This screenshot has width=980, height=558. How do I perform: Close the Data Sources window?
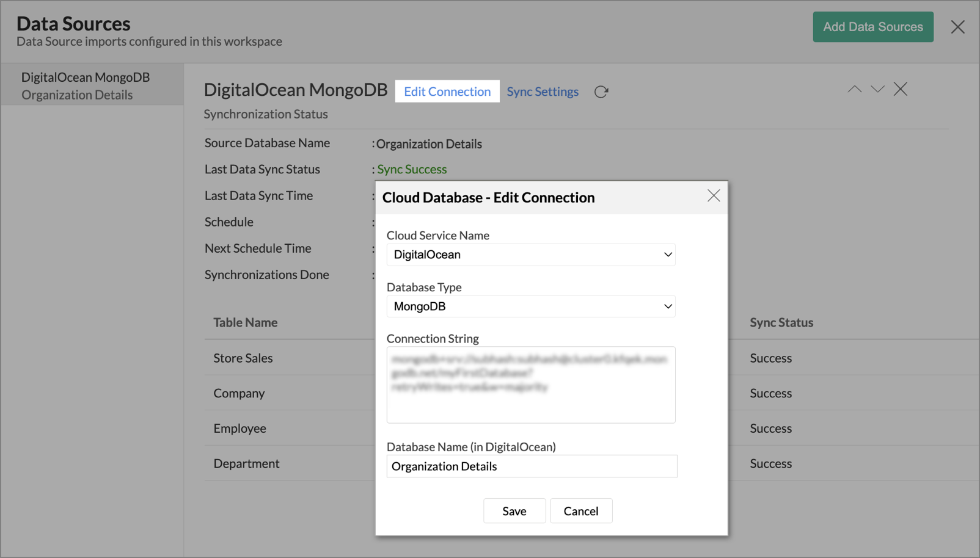coord(957,27)
